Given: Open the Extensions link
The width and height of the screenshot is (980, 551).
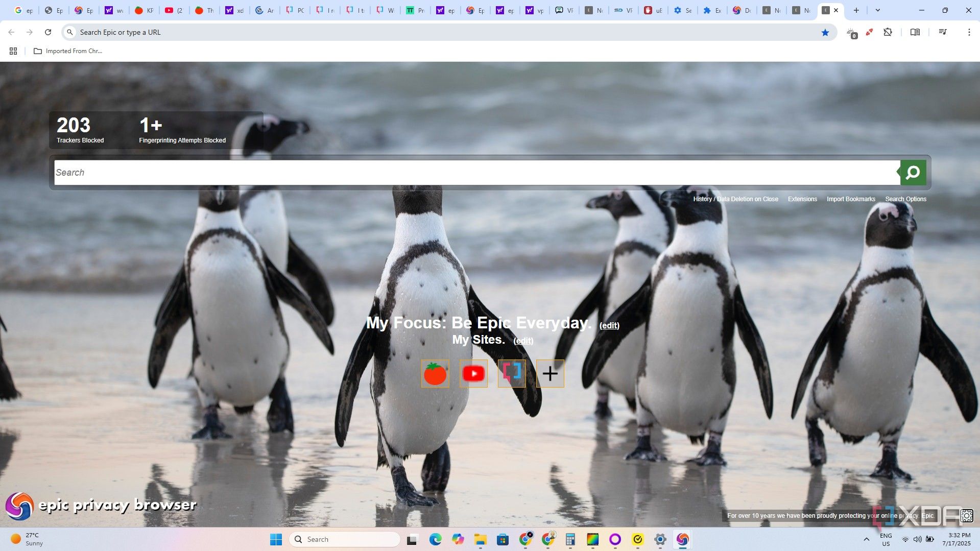Looking at the screenshot, I should tap(802, 199).
